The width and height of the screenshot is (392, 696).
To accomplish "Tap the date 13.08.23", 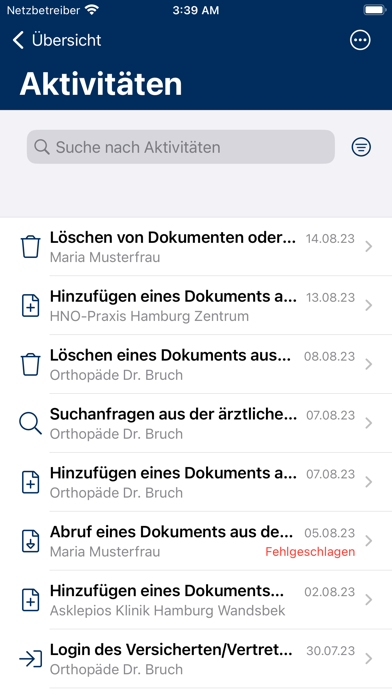I will tap(330, 297).
